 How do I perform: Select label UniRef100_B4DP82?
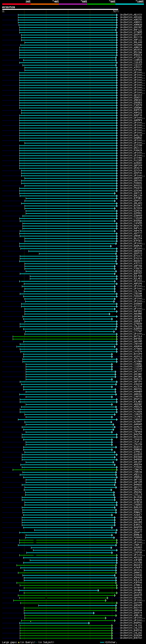tap(131, 623)
